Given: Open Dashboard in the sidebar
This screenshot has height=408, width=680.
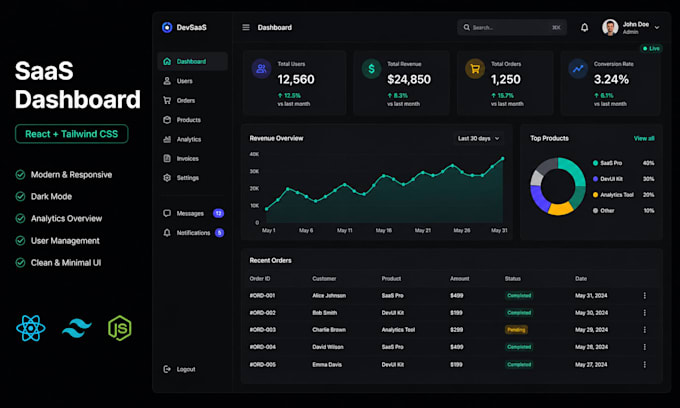Looking at the screenshot, I should (x=192, y=61).
